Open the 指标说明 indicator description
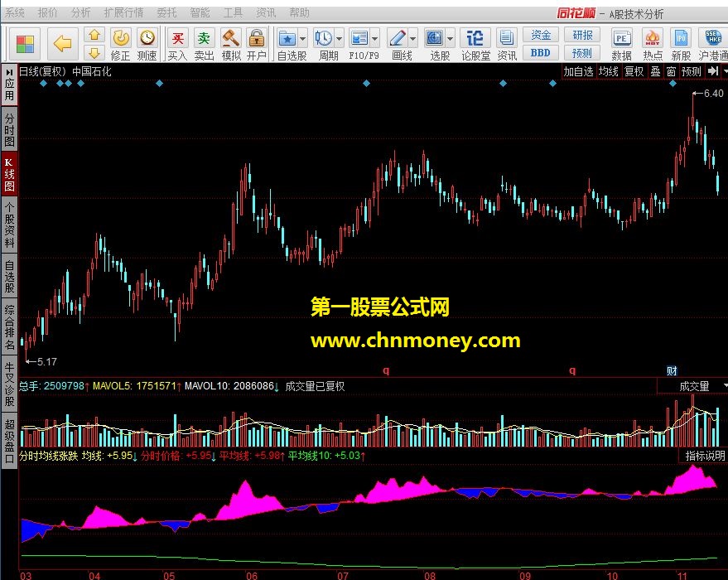 coord(705,456)
